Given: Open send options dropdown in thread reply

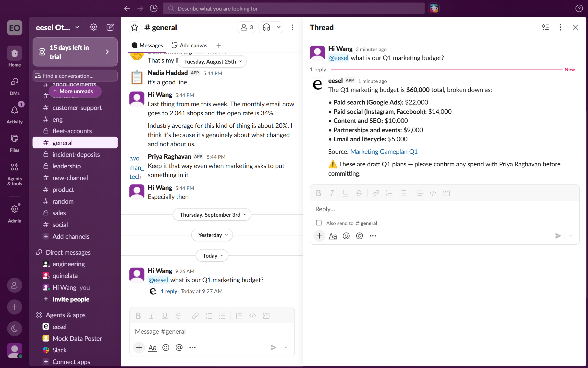Looking at the screenshot, I should point(571,236).
